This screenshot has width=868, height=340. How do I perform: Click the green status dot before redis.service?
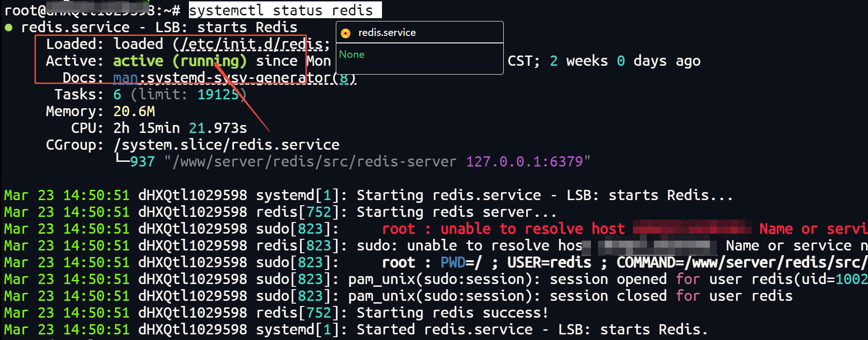click(x=8, y=28)
